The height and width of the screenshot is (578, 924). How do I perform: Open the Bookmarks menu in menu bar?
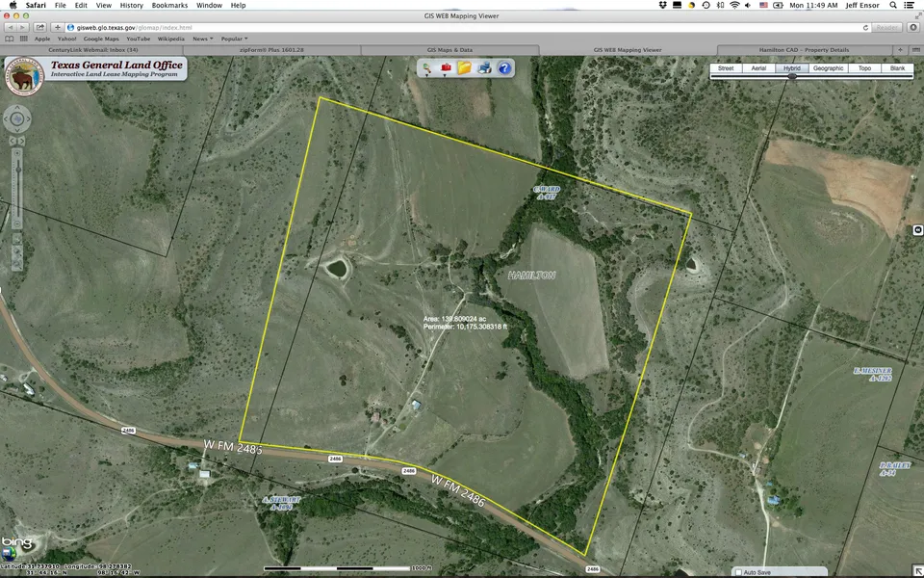point(169,6)
